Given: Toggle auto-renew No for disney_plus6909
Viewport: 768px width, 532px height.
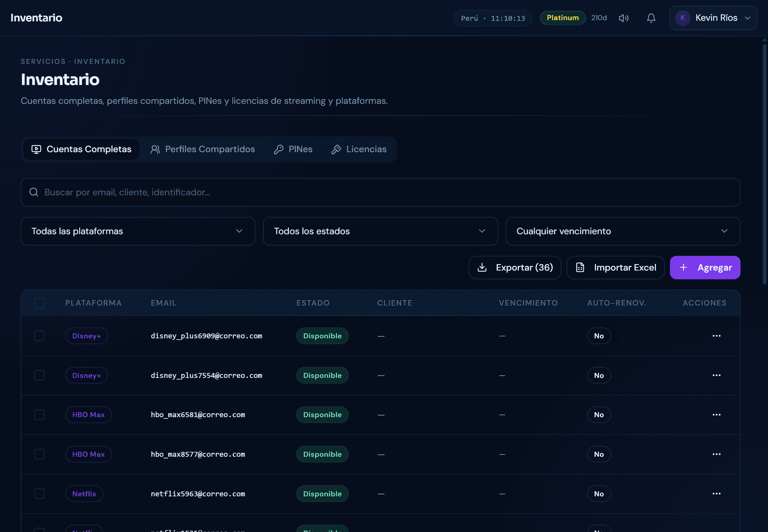Looking at the screenshot, I should [599, 336].
